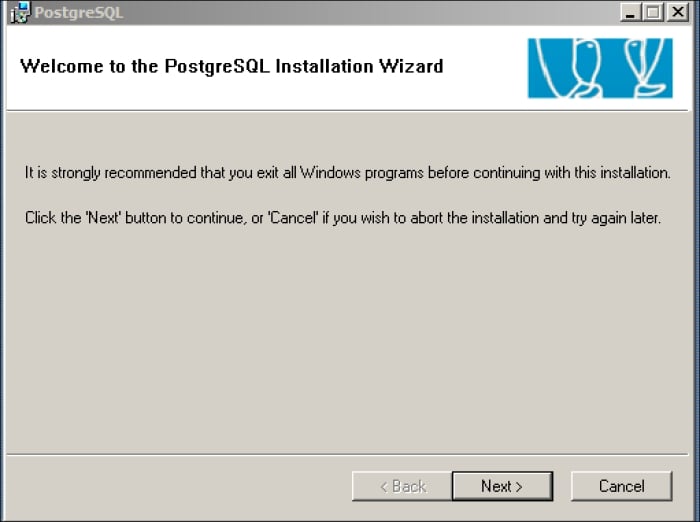Click the empty gray area below the instructions
The image size is (700, 522).
pos(350,340)
